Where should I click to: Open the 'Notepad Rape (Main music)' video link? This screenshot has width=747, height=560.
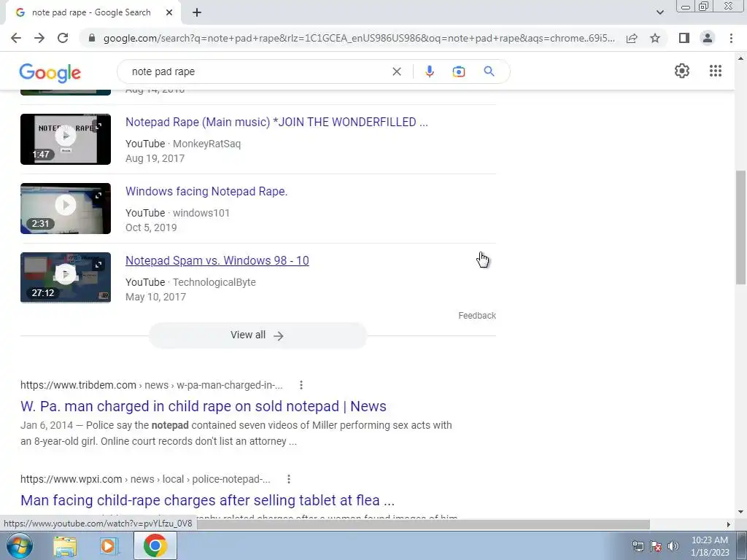tap(276, 122)
